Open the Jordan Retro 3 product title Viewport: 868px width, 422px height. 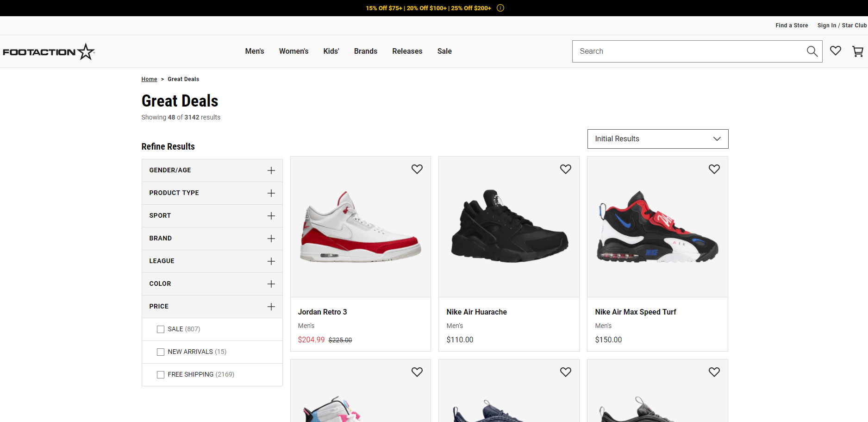point(322,312)
